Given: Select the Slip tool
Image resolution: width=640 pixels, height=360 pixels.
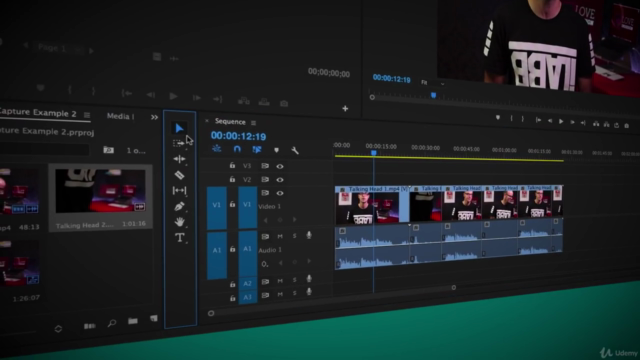Looking at the screenshot, I should (x=179, y=190).
